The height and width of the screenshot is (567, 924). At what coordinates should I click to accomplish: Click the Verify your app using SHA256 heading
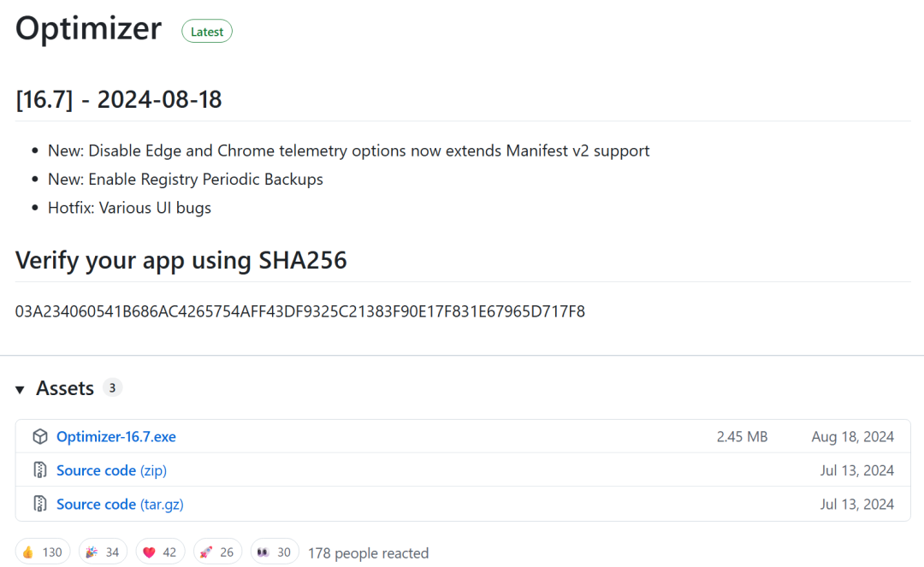tap(181, 261)
